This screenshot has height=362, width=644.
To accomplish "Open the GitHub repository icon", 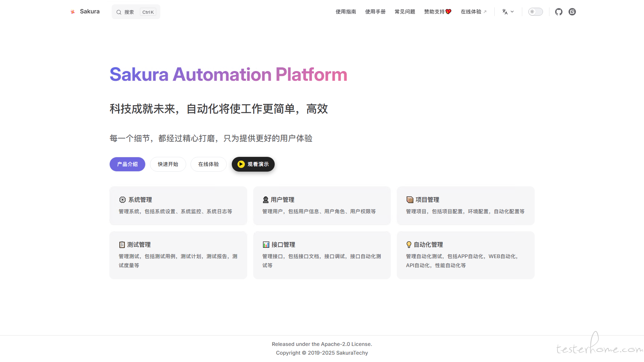I will (558, 12).
